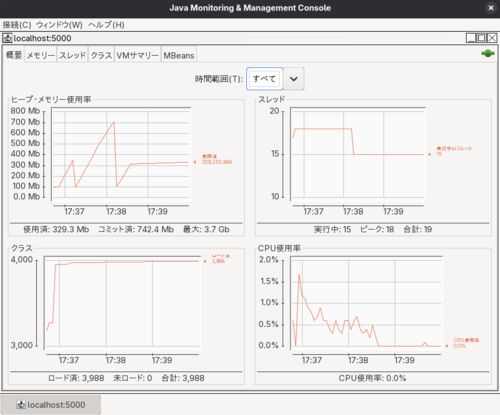
Task: Expand the 時間範囲 dropdown arrow
Action: pos(294,79)
